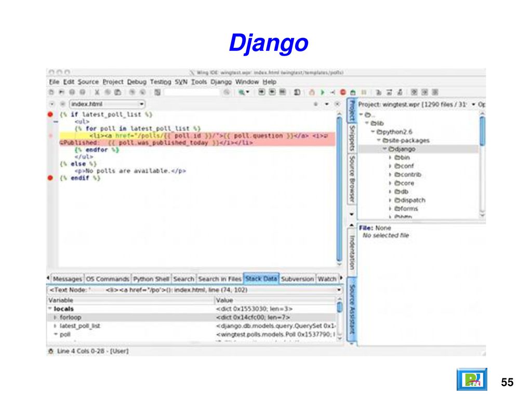Switch to the Search in Files tab
Viewport: 532px width, 399px height.
tap(220, 279)
